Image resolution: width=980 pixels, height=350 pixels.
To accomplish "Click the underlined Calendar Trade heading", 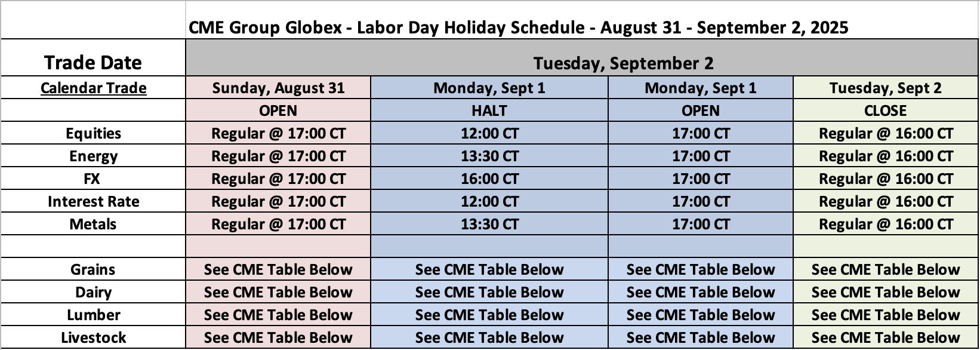I will (94, 88).
